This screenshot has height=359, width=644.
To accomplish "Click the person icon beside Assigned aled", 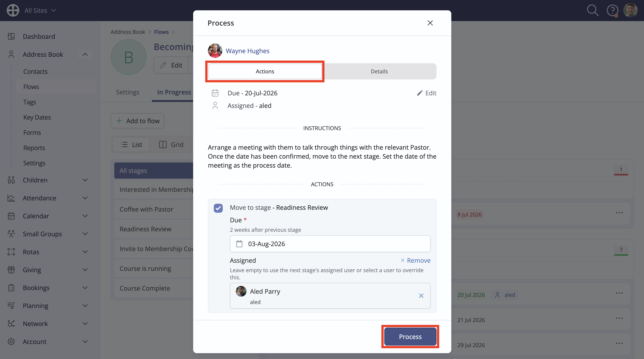I will [x=215, y=105].
